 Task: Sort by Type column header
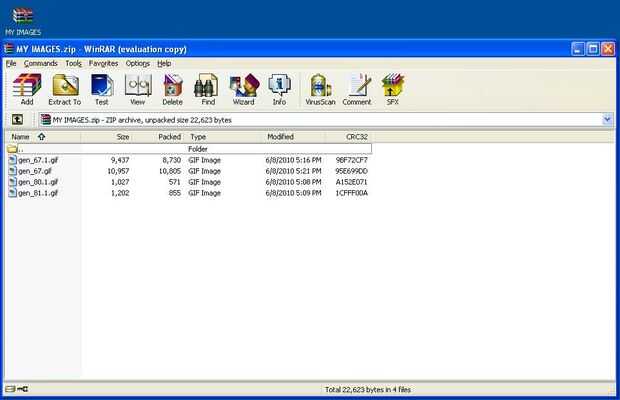224,137
